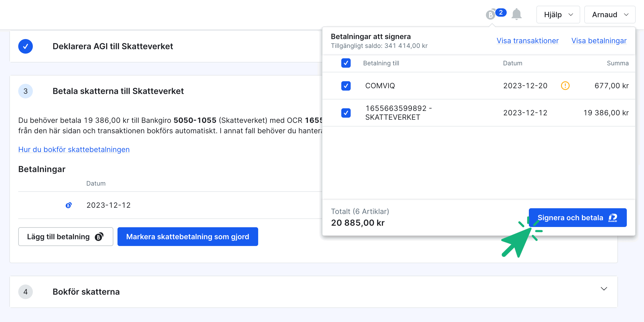Click Signera och betala button
Viewport: 644px width, 322px height.
tap(571, 218)
